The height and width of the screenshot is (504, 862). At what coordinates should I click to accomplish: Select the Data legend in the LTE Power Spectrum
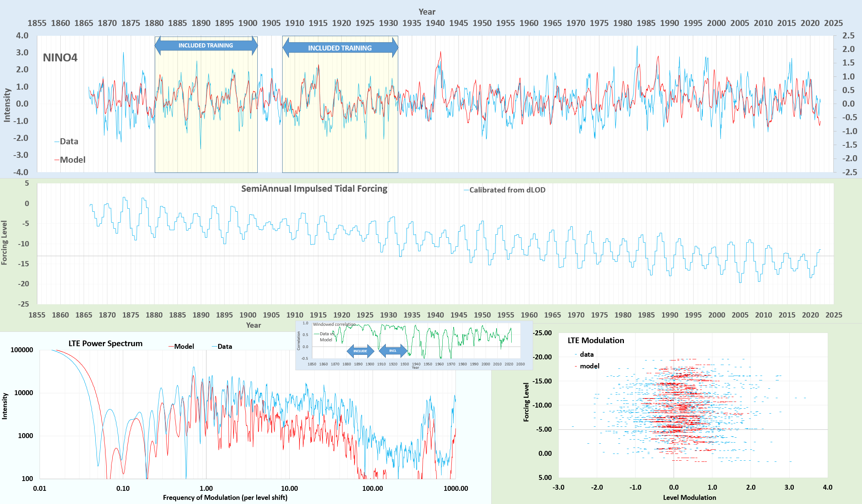(224, 347)
